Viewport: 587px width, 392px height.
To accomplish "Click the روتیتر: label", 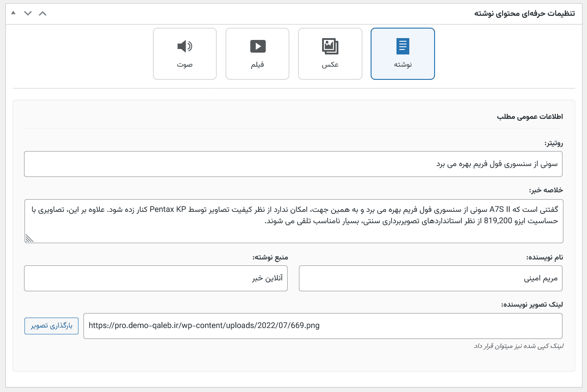I will pos(553,143).
